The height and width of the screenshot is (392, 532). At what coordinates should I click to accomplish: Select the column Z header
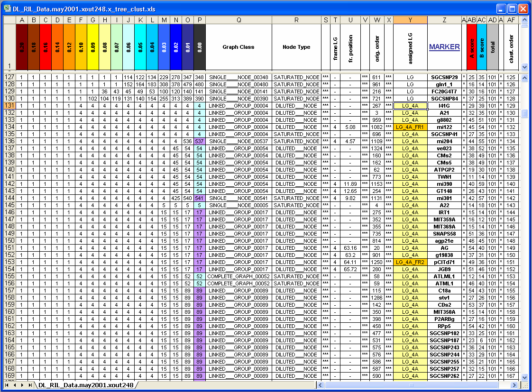(x=444, y=20)
